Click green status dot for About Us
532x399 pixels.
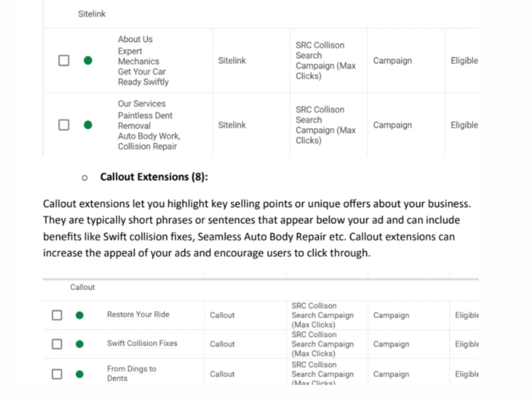click(x=88, y=61)
